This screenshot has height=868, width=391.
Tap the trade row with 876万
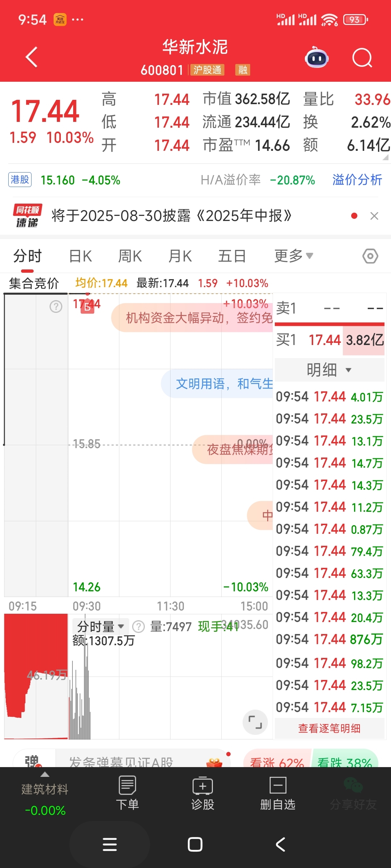pos(329,639)
